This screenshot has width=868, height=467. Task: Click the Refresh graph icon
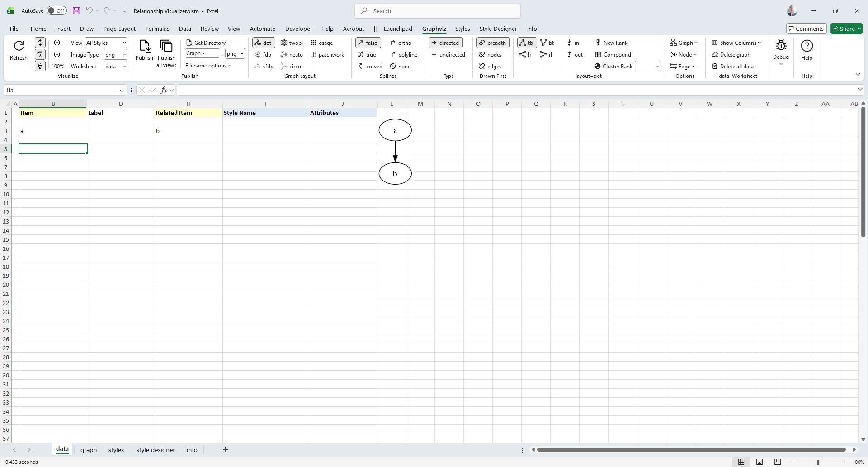(x=19, y=46)
